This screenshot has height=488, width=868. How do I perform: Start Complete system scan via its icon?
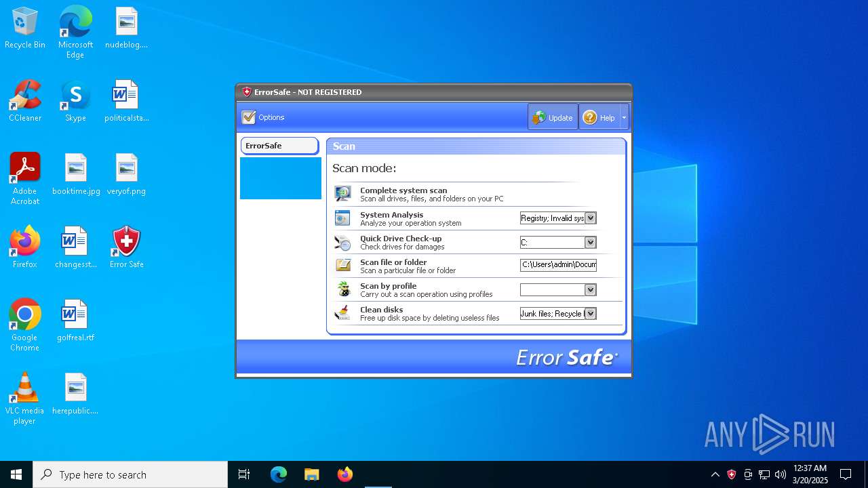click(343, 195)
